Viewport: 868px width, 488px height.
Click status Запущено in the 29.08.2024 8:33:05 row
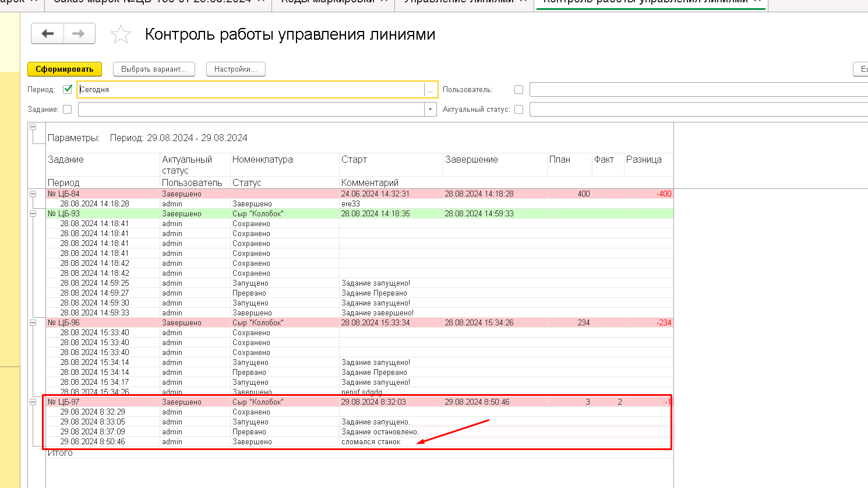(250, 422)
